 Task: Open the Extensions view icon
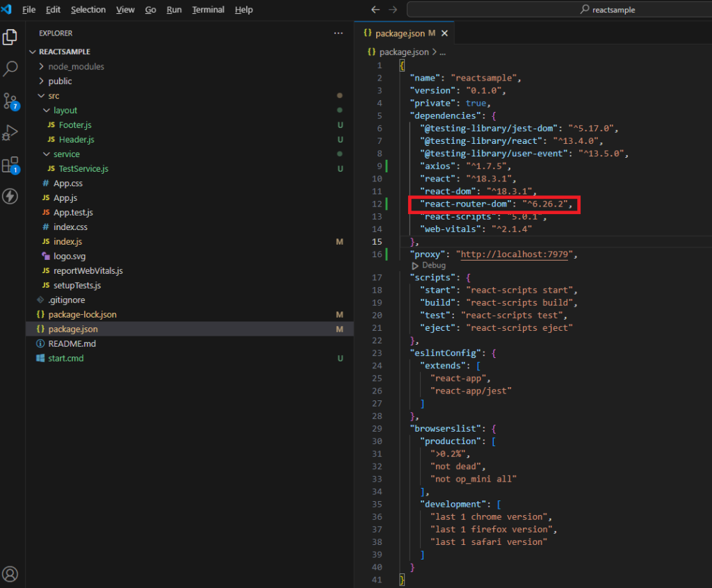click(10, 165)
